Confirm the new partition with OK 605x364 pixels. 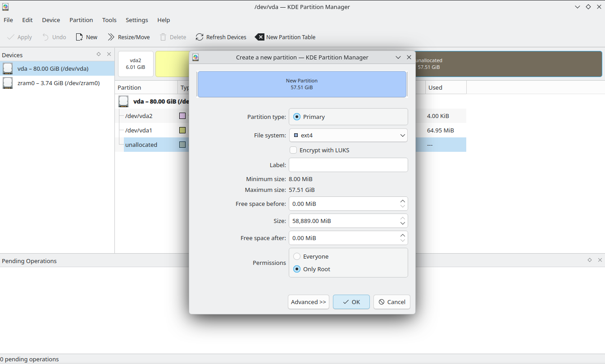(x=351, y=302)
